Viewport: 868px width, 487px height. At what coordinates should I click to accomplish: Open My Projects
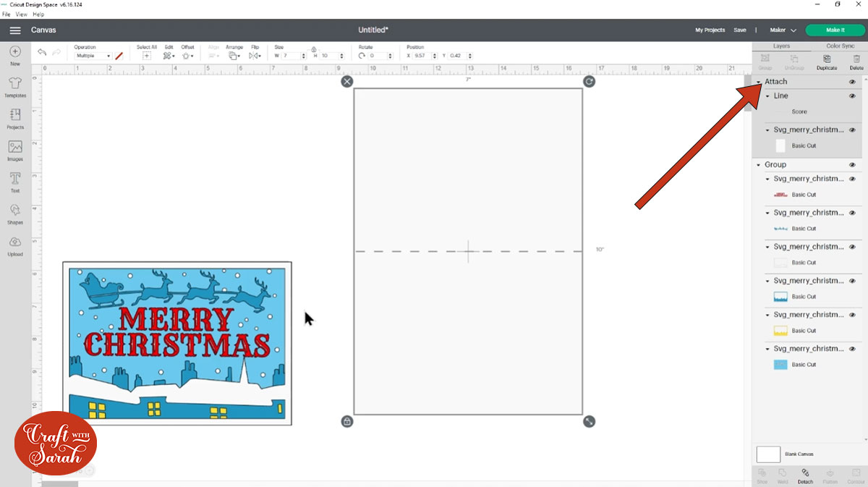710,30
